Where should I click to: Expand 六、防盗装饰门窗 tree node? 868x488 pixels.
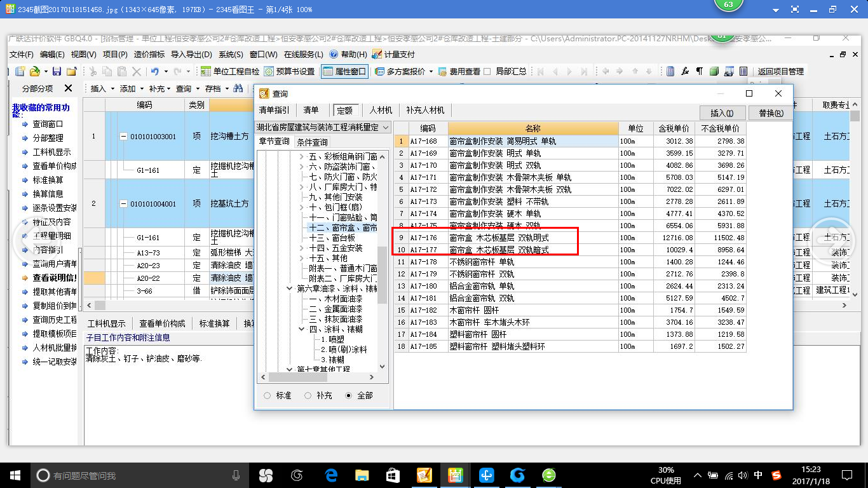pyautogui.click(x=302, y=166)
